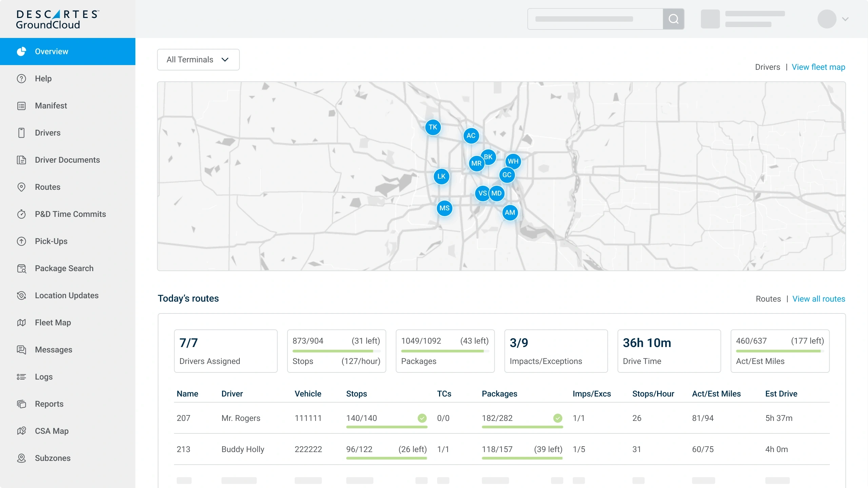Image resolution: width=868 pixels, height=488 pixels.
Task: Click the Location Updates icon
Action: coord(21,296)
